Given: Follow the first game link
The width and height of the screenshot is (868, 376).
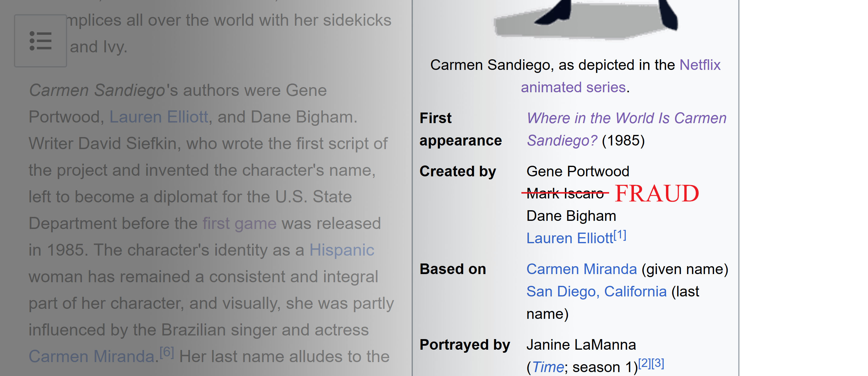Looking at the screenshot, I should 240,223.
